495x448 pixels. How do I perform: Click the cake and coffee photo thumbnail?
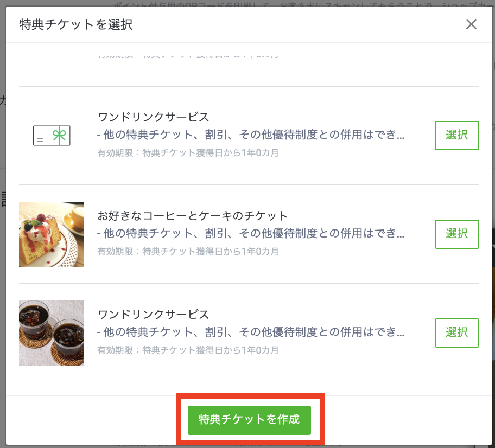click(52, 234)
